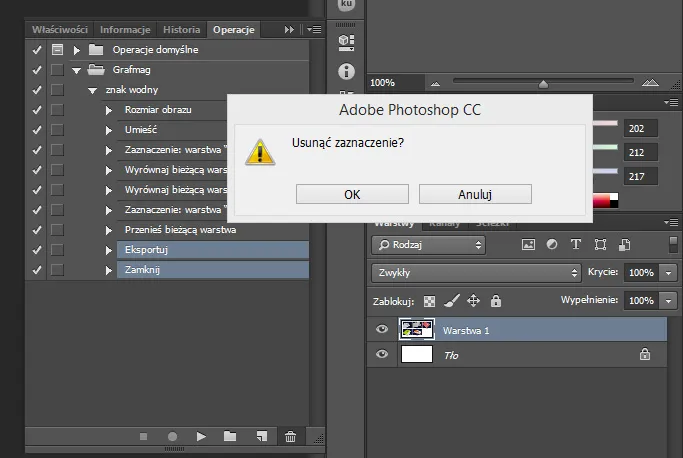Create a new action set folder
The image size is (683, 458).
(x=230, y=437)
